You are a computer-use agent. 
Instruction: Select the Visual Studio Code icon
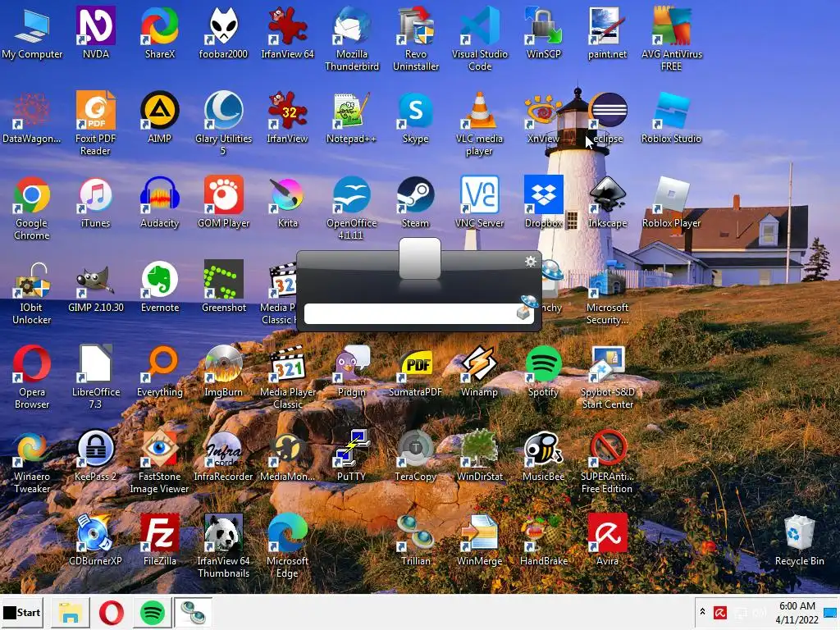[479, 39]
